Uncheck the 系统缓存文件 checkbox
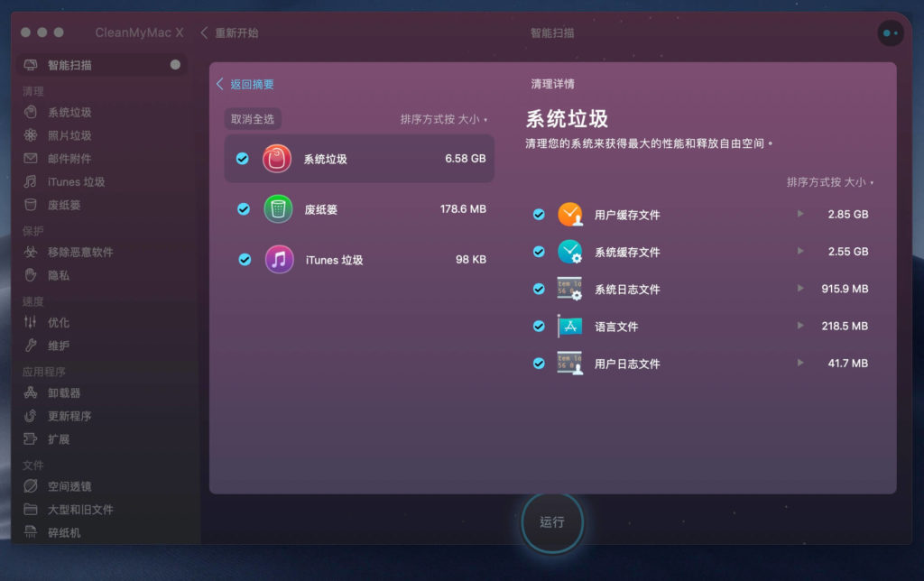 click(539, 252)
